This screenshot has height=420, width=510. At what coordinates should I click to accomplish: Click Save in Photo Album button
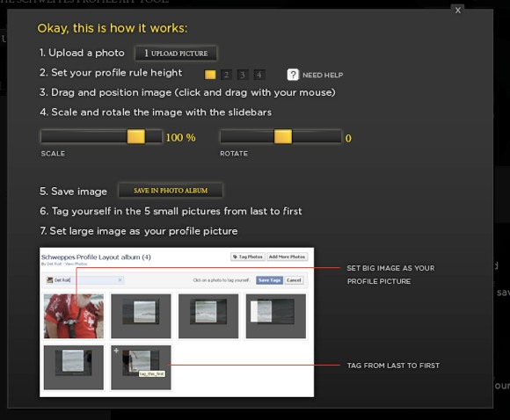pyautogui.click(x=171, y=191)
